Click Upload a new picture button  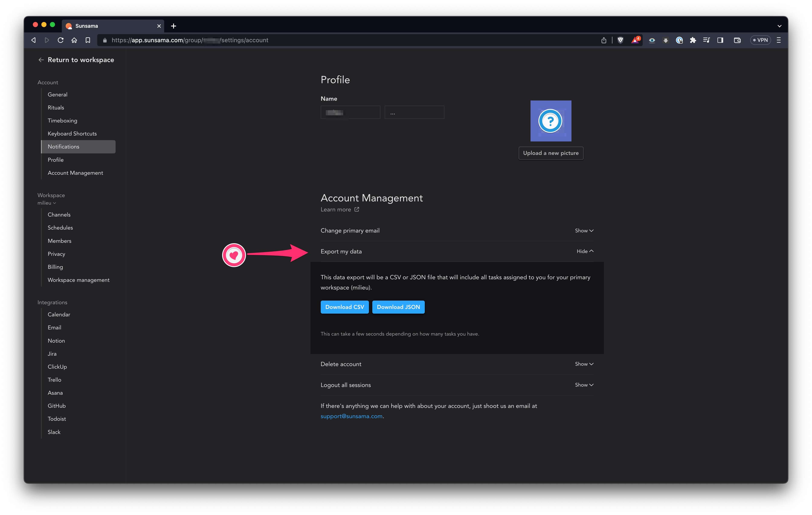tap(551, 153)
